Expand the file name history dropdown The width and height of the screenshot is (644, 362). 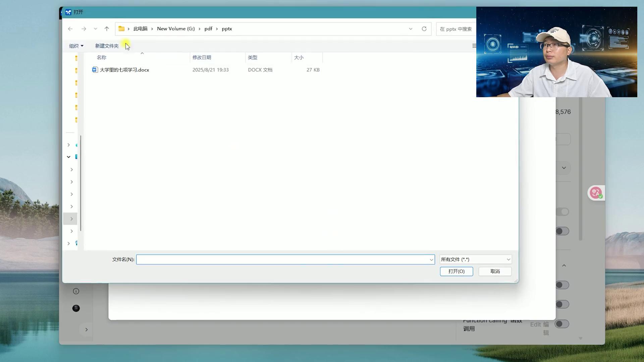431,259
